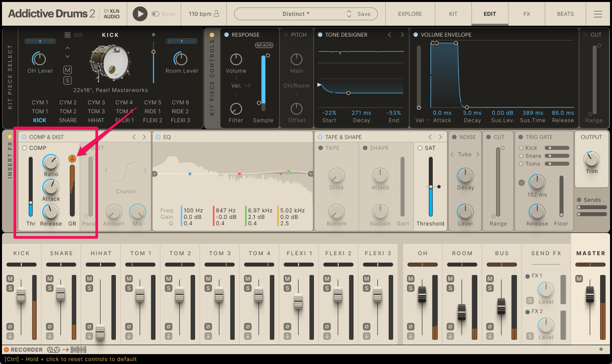This screenshot has height=364, width=612.
Task: Toggle the Sync switch
Action: [155, 14]
